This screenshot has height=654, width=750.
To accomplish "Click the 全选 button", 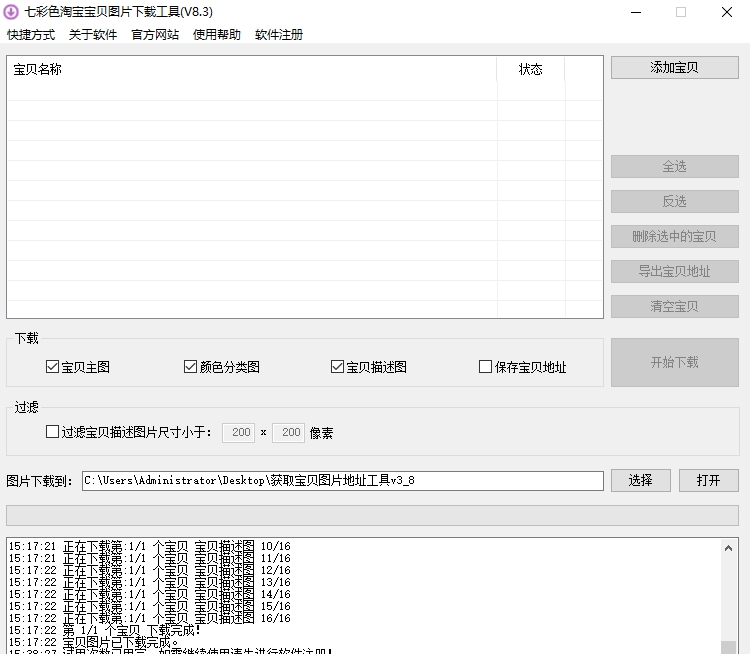I will point(674,166).
